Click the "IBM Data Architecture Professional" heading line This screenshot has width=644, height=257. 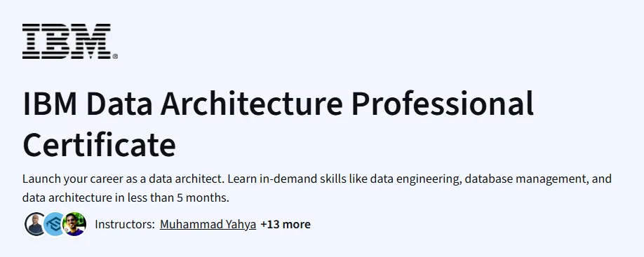coord(278,104)
